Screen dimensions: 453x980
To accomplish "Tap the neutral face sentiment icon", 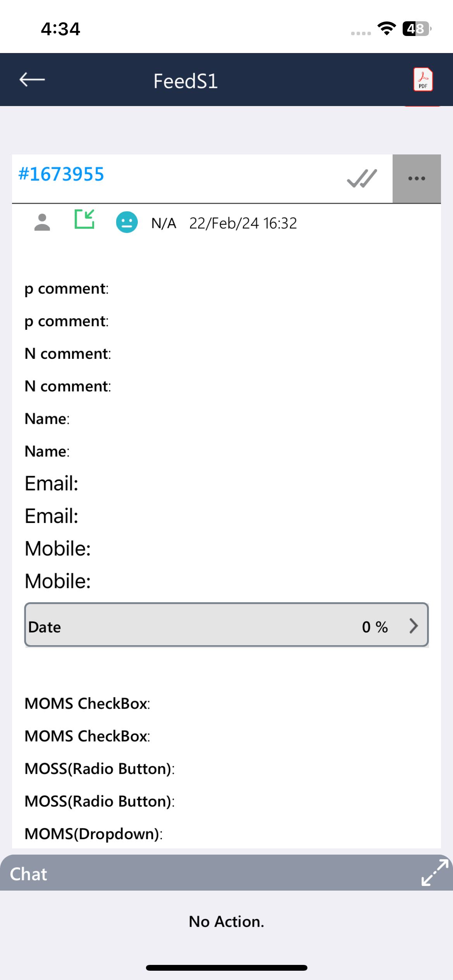I will (127, 222).
